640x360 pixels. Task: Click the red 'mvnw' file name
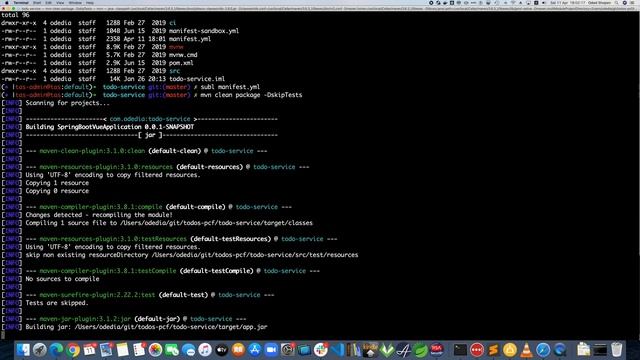click(x=176, y=47)
